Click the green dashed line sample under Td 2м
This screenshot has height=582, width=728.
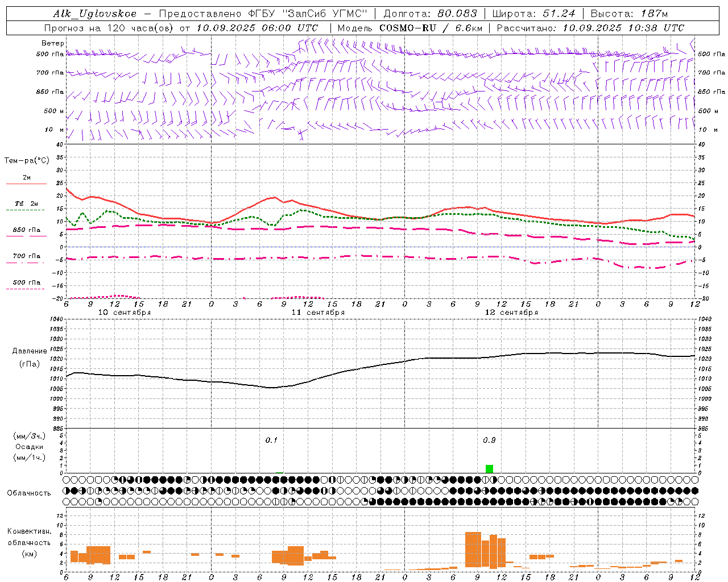pyautogui.click(x=25, y=210)
